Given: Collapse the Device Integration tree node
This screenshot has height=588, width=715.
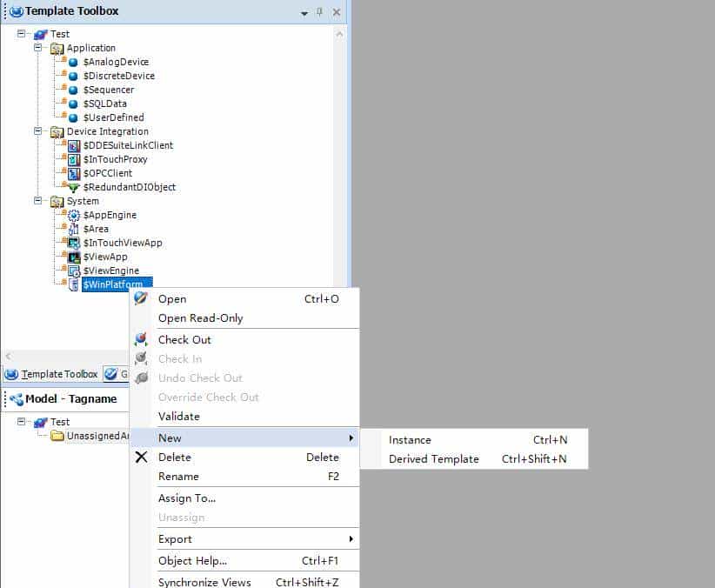Looking at the screenshot, I should [x=37, y=131].
